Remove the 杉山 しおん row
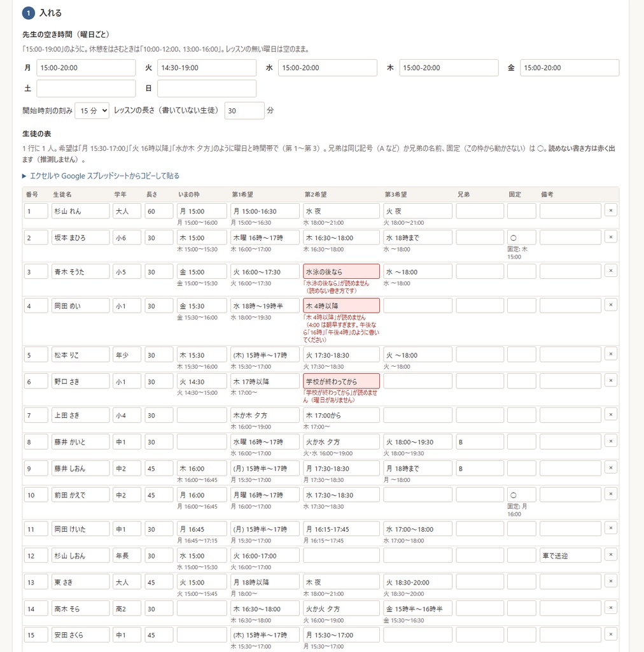Screen dimensions: 644x652 pyautogui.click(x=610, y=555)
